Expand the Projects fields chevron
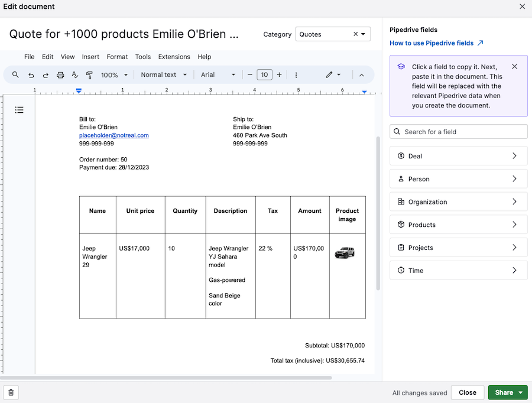This screenshot has height=403, width=532. (x=514, y=247)
